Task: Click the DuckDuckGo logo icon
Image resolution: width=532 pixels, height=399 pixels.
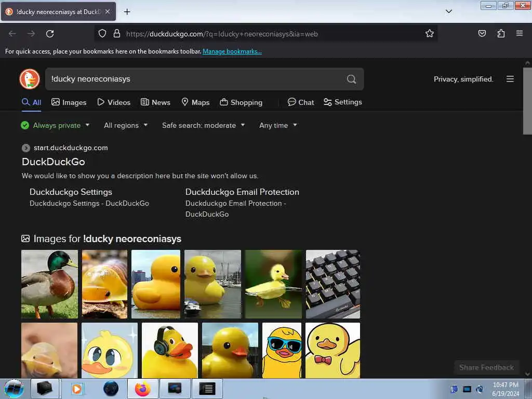Action: [30, 79]
